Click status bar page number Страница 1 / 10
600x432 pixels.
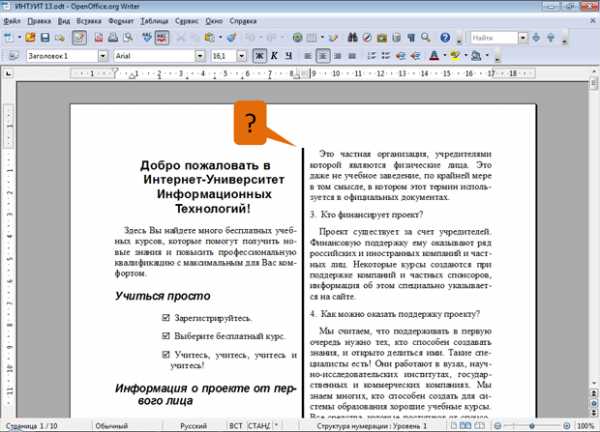tap(32, 426)
